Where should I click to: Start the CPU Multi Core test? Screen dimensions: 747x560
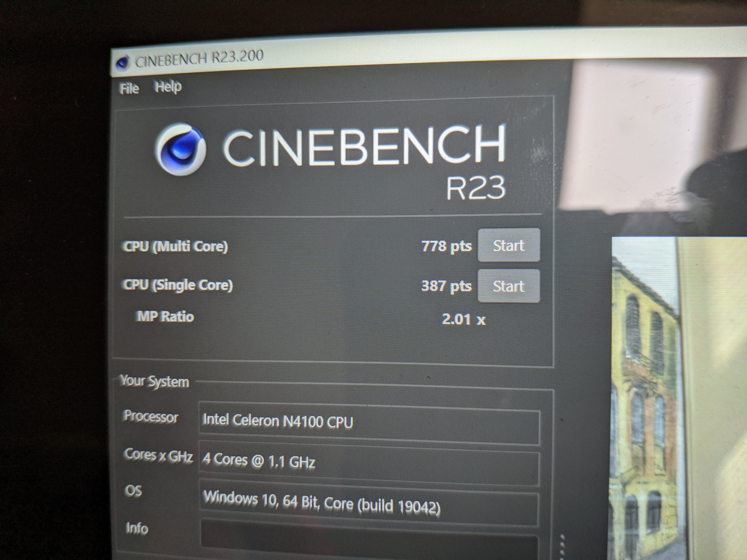click(509, 245)
